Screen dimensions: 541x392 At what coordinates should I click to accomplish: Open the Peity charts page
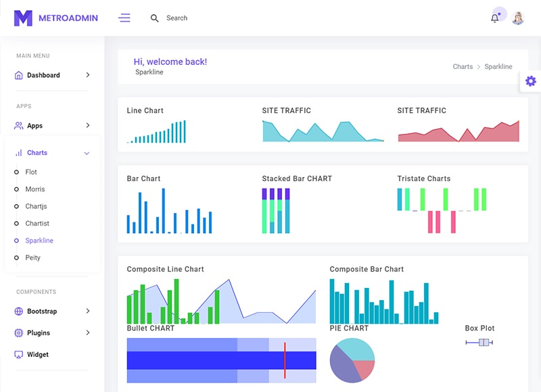(x=33, y=258)
